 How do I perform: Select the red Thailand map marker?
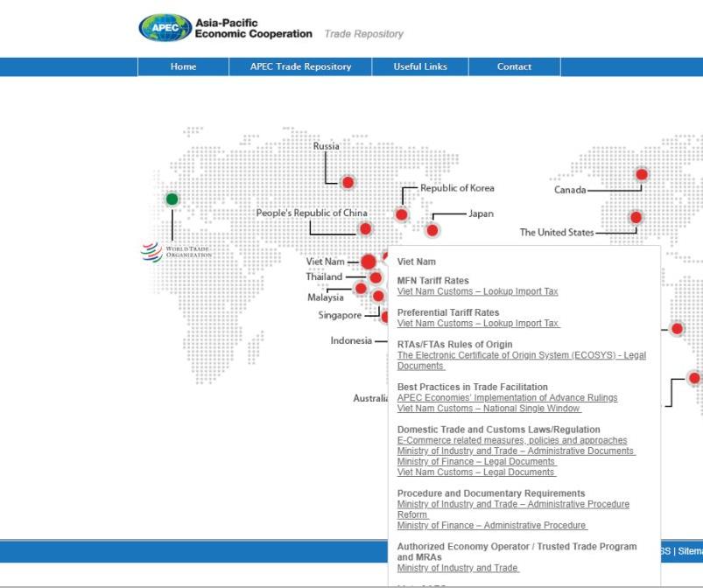376,278
